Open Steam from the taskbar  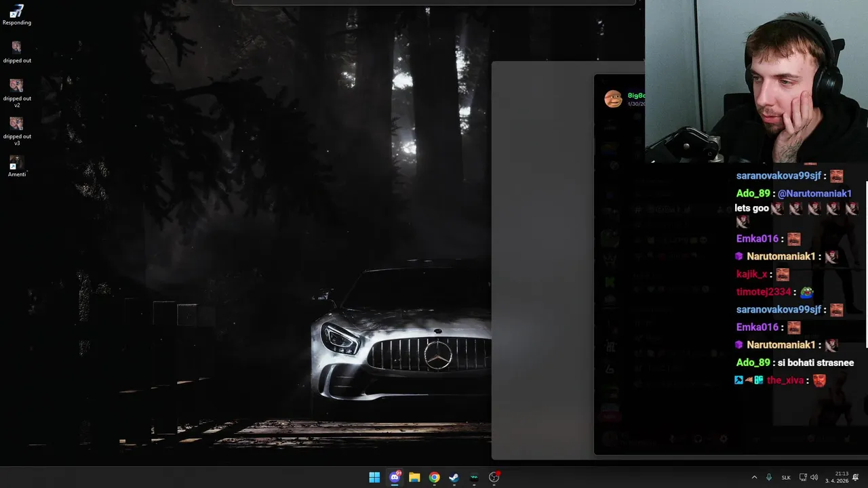click(454, 477)
